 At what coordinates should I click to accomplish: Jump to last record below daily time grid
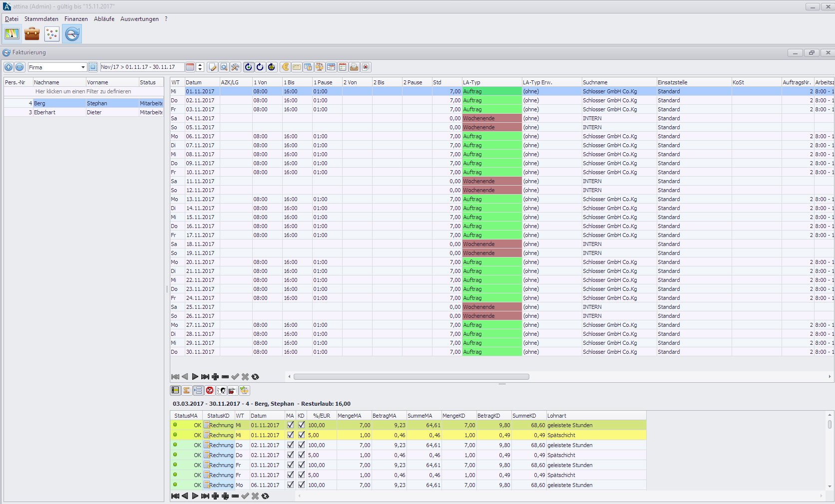coord(205,377)
